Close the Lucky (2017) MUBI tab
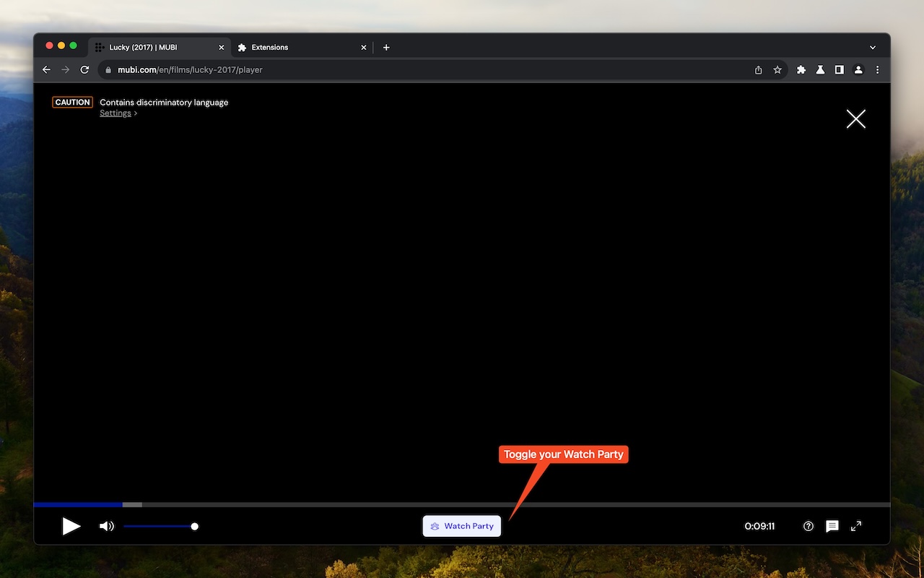Viewport: 924px width, 578px height. coord(220,48)
